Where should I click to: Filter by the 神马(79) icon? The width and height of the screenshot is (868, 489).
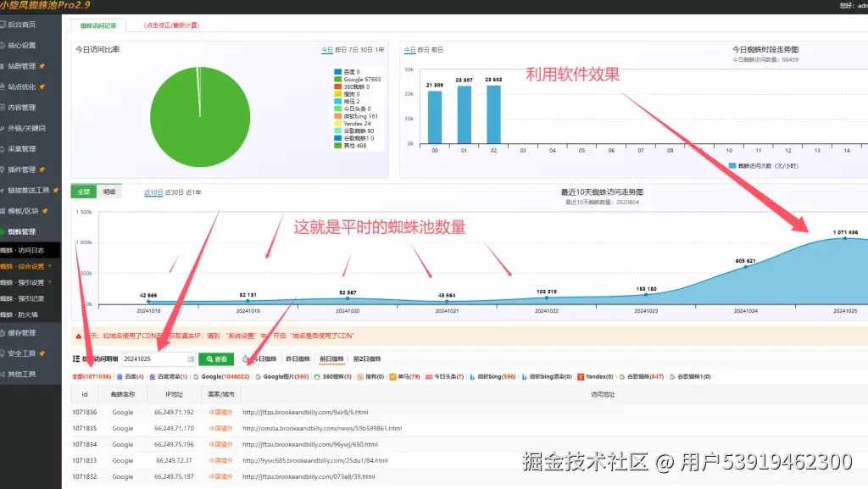tap(392, 376)
